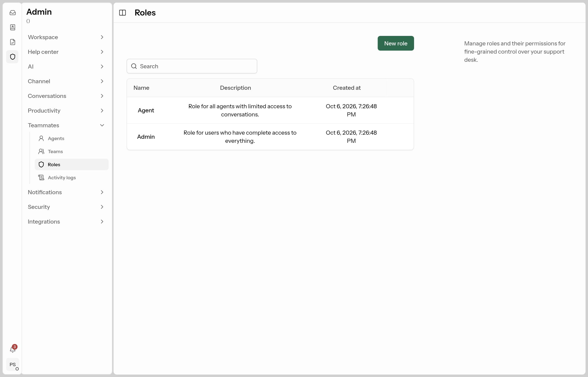The width and height of the screenshot is (588, 377).
Task: Expand the Productivity section chevron
Action: pos(102,111)
